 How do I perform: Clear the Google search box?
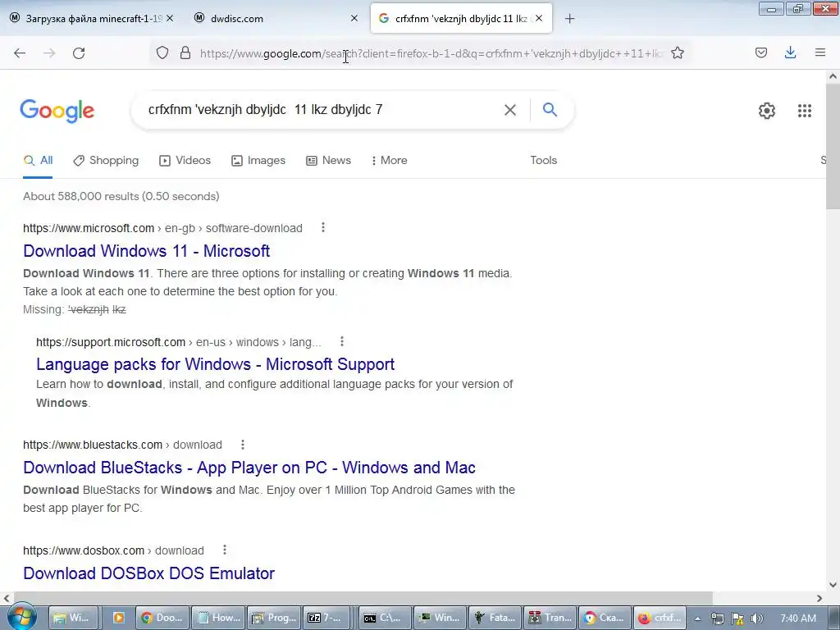pyautogui.click(x=510, y=110)
